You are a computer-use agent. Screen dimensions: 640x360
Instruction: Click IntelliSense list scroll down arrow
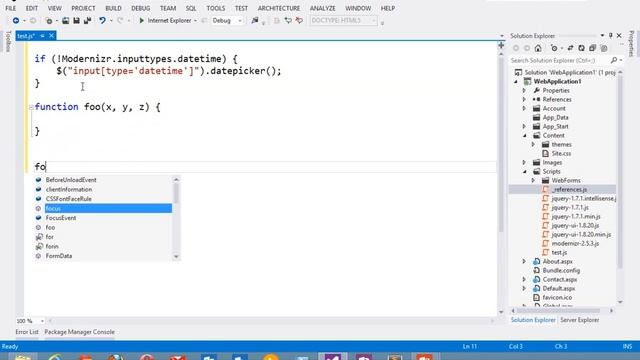tap(176, 257)
